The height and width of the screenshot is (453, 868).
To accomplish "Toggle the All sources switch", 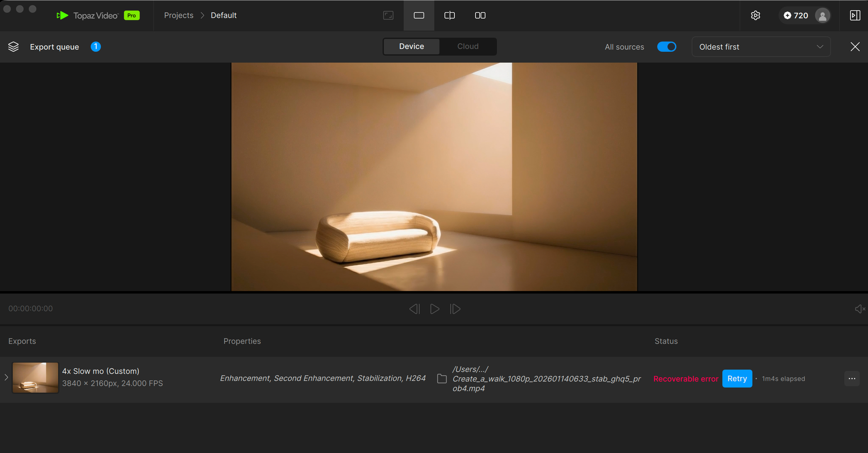I will (666, 47).
